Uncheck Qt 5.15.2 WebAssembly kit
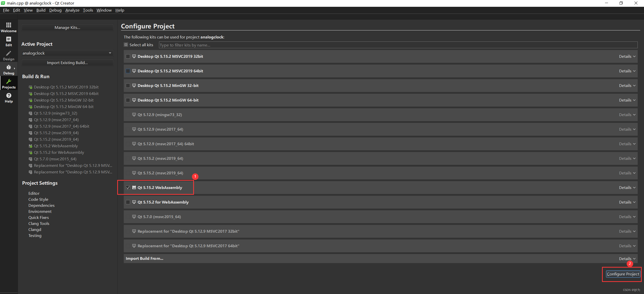644x294 pixels. click(x=128, y=187)
